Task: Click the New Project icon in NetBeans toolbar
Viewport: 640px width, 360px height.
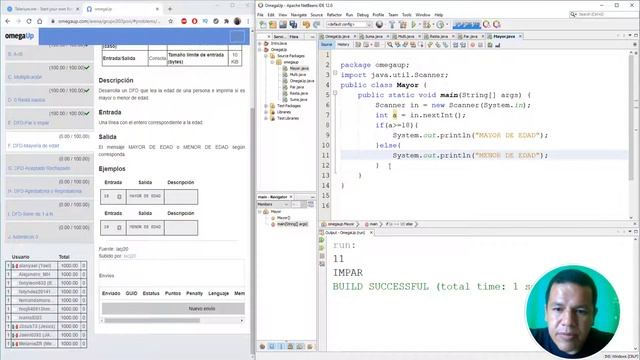Action: point(273,25)
